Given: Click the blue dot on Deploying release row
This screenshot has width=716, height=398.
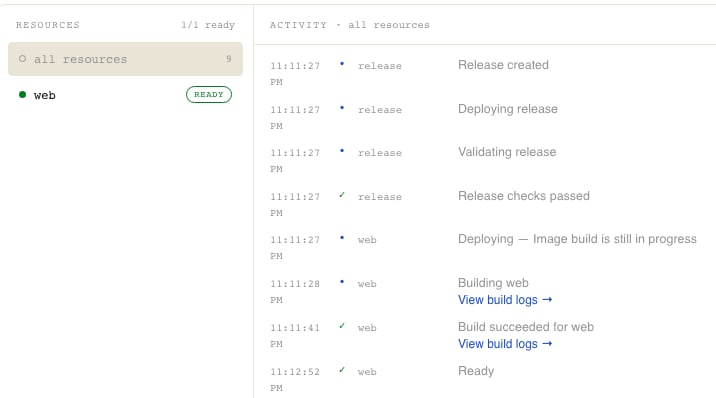Looking at the screenshot, I should pyautogui.click(x=342, y=108).
